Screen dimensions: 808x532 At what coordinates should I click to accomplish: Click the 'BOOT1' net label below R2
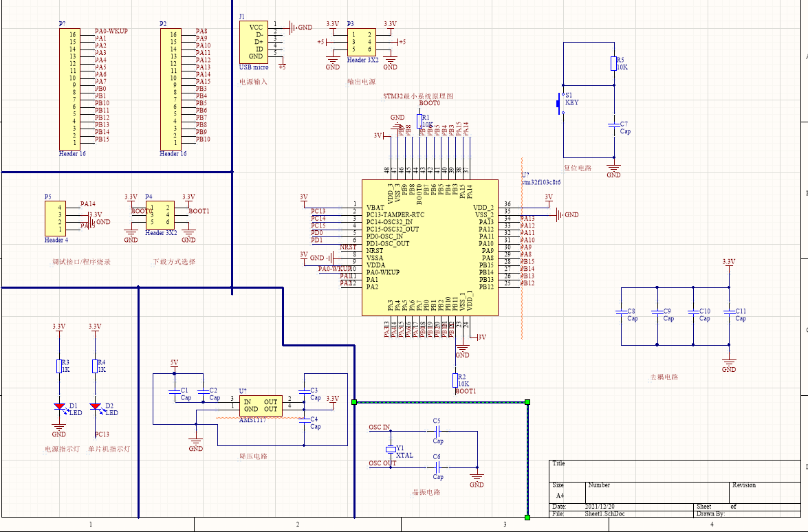(466, 391)
